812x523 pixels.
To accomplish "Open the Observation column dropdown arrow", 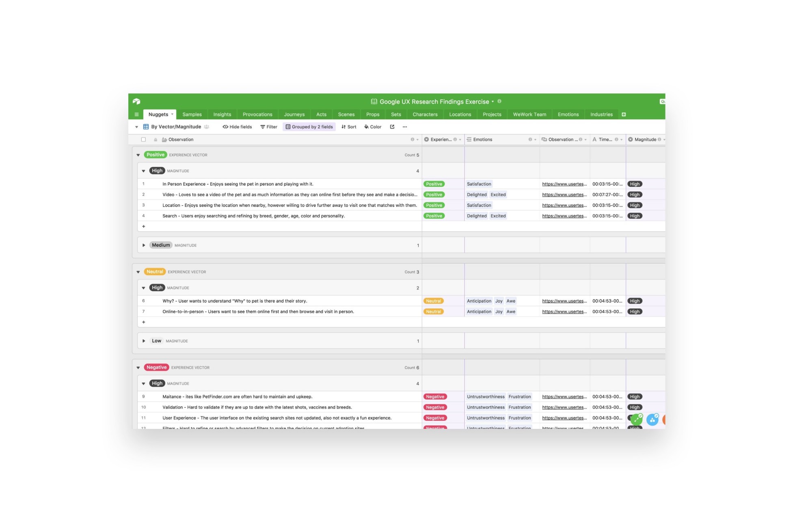I will tap(417, 140).
